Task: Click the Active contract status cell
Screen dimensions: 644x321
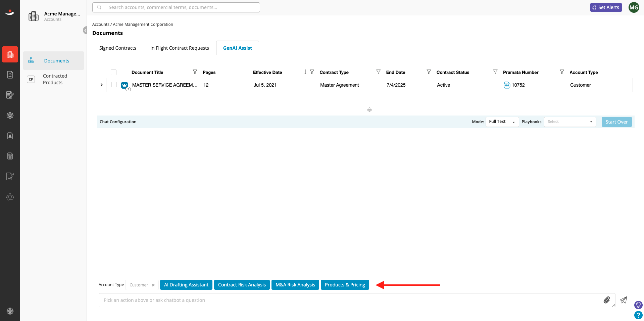Action: tap(443, 85)
